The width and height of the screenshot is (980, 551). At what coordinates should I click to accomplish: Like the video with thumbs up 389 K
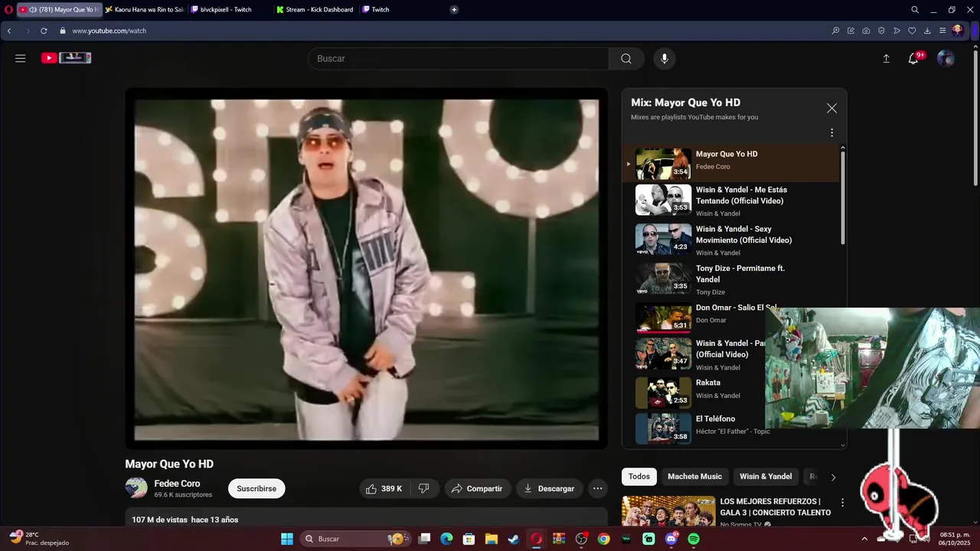click(x=384, y=488)
